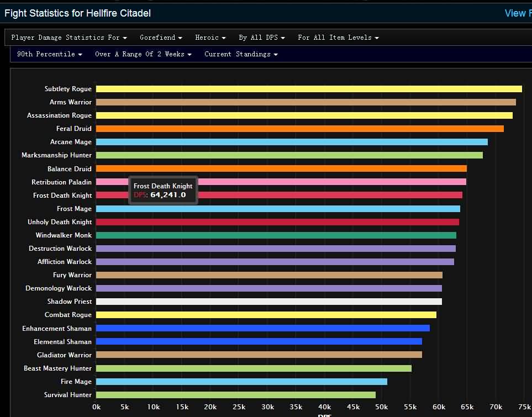Open the By All DPS dropdown

click(262, 38)
